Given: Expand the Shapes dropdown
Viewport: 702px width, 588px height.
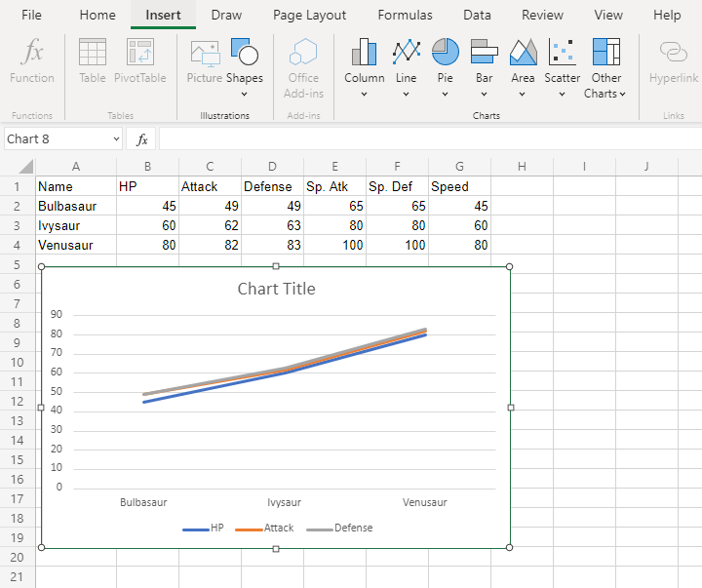Looking at the screenshot, I should (x=244, y=94).
